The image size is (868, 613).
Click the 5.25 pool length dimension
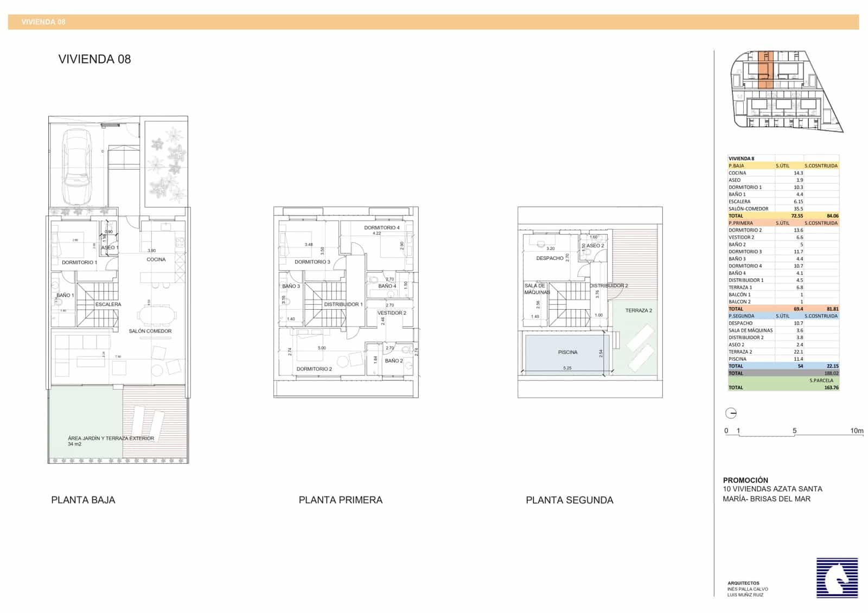pos(567,368)
